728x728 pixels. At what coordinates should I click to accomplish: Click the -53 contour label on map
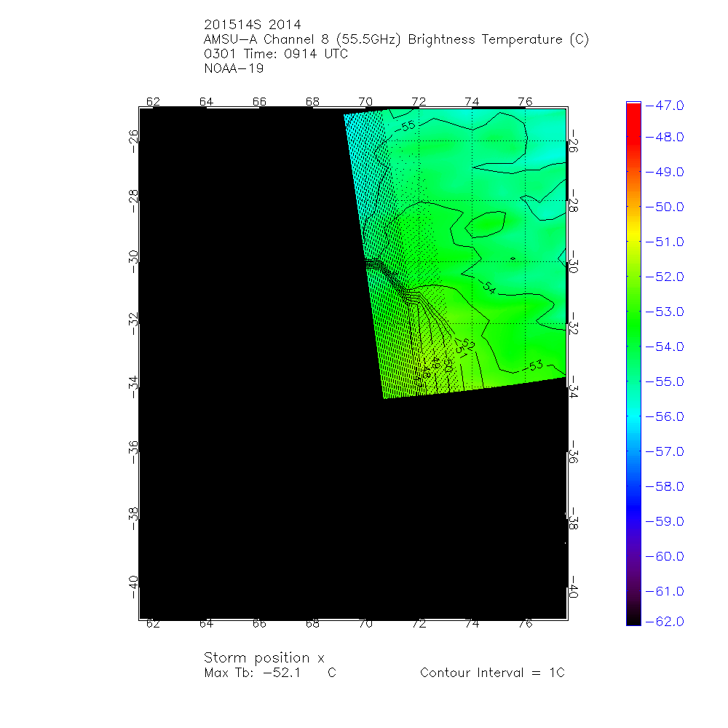535,365
